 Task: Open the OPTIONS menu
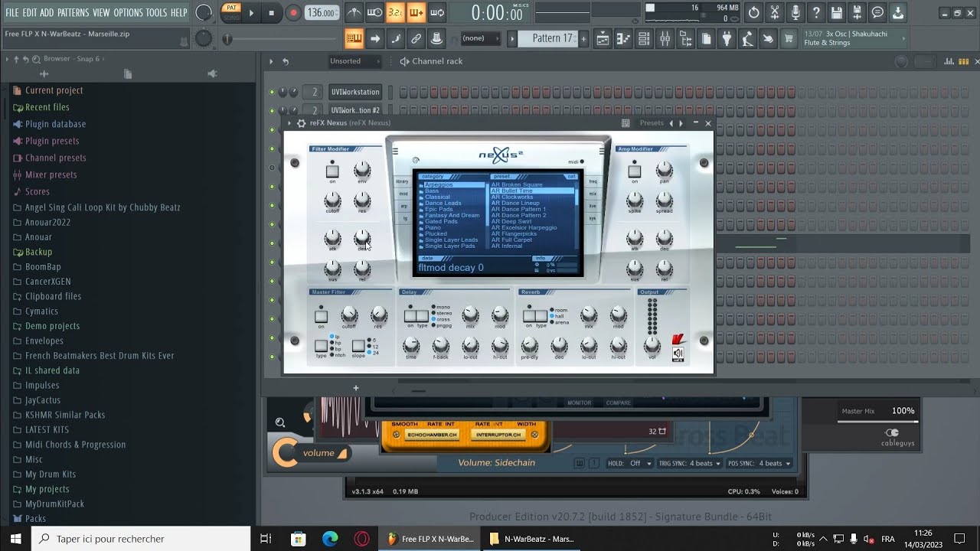tap(128, 12)
